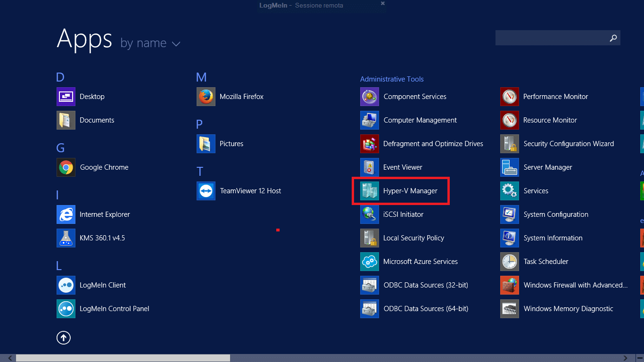Open the Pictures folder icon

click(206, 144)
